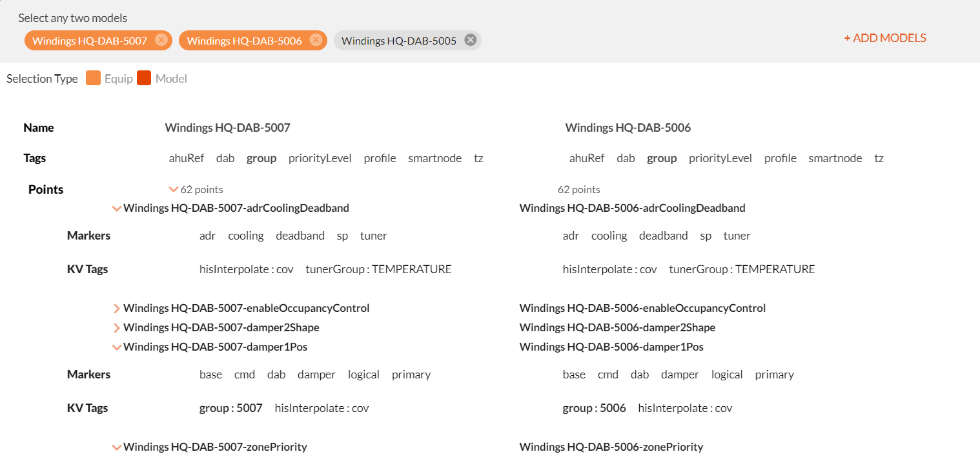Select the smartnode tag on HQ-DAB-5006
Screen dimensions: 980x463
pos(835,158)
